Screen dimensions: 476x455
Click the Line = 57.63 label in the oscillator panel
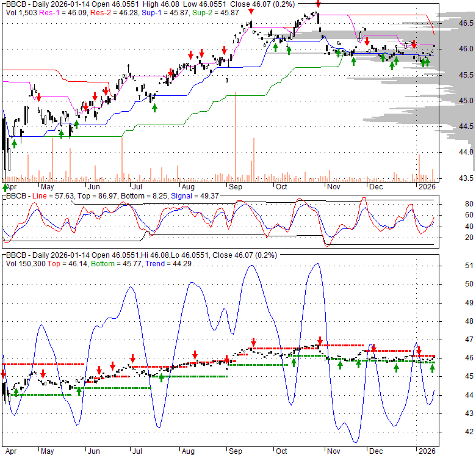(48, 196)
